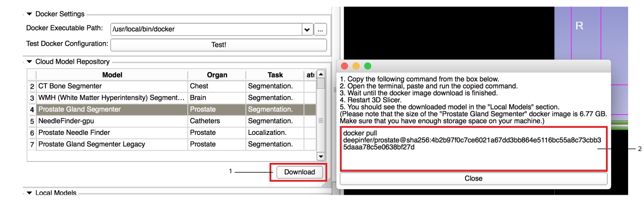Edit the Docker Executable Path field

(x=207, y=29)
